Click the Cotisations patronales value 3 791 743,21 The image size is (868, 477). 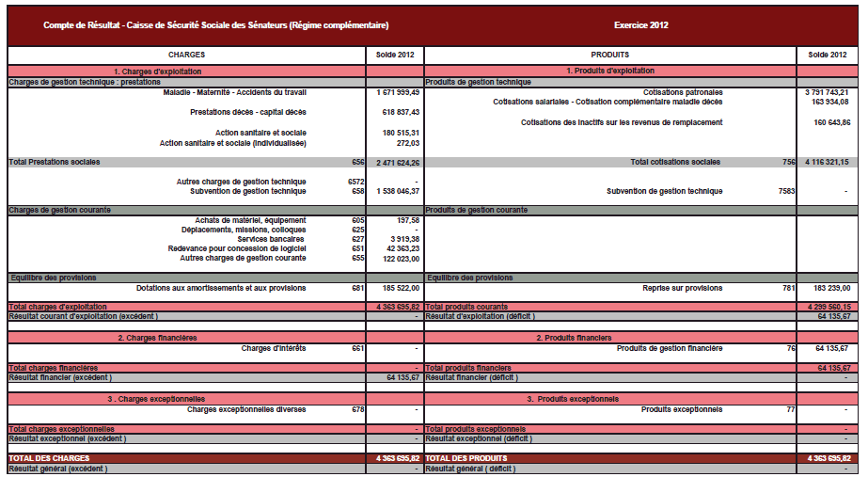(827, 92)
